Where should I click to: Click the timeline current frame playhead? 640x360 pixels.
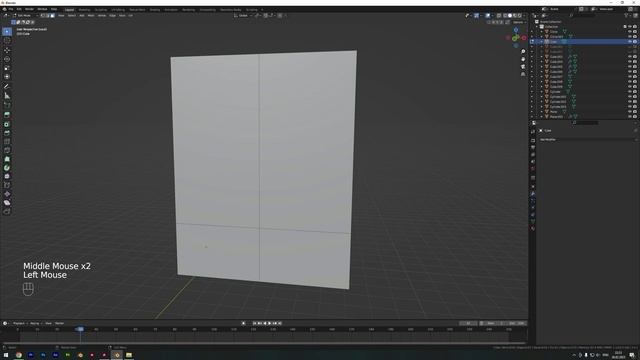click(80, 329)
